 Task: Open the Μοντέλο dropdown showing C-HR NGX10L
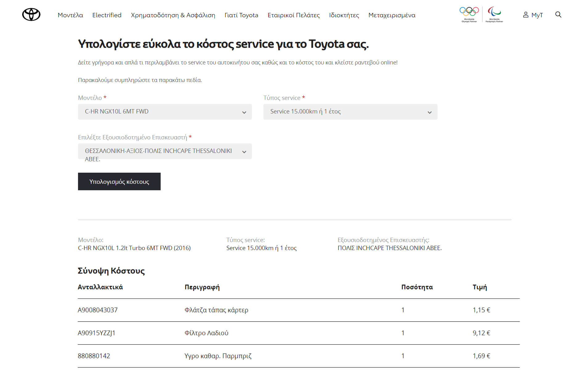[165, 112]
